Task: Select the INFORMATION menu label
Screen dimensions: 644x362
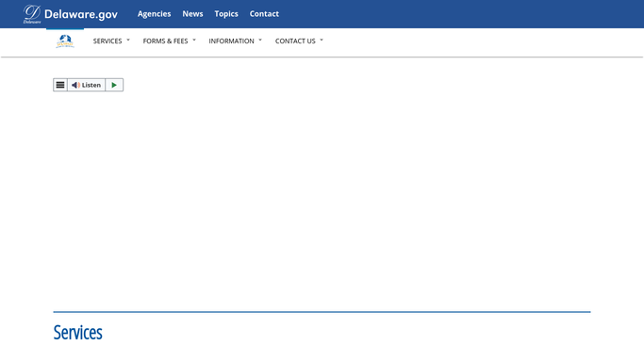Action: tap(231, 41)
